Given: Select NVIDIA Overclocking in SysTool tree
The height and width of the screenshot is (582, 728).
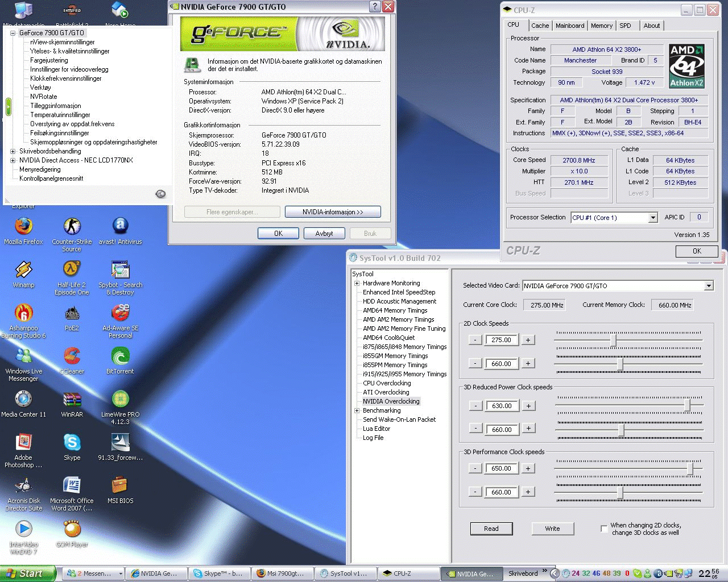Looking at the screenshot, I should click(x=391, y=401).
